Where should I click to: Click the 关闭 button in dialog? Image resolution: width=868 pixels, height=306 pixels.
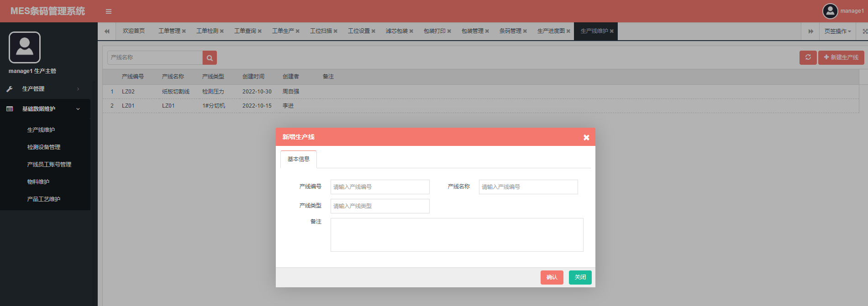click(x=580, y=277)
